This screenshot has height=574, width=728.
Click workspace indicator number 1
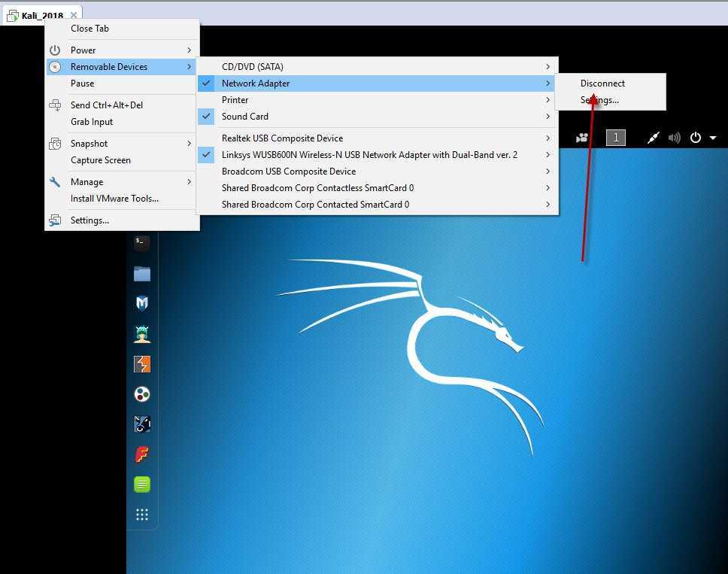click(616, 138)
